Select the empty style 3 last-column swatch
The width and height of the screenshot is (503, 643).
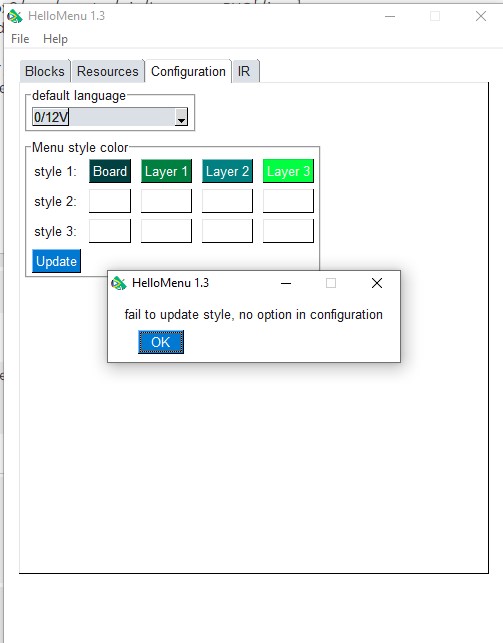click(x=288, y=231)
